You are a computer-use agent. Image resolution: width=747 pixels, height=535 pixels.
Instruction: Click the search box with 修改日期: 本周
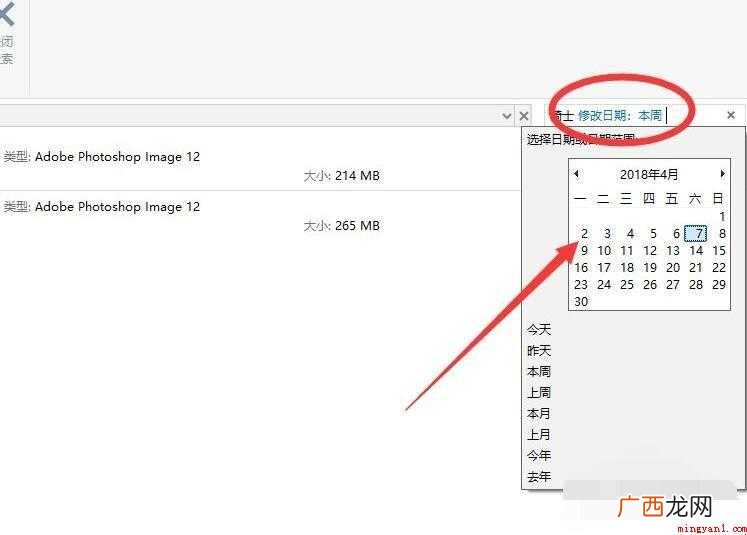coord(637,115)
